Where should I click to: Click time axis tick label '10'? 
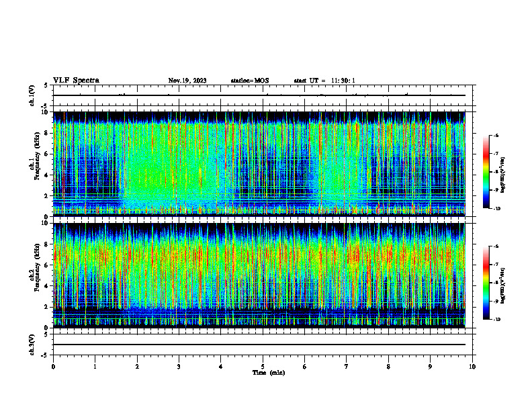pyautogui.click(x=472, y=367)
